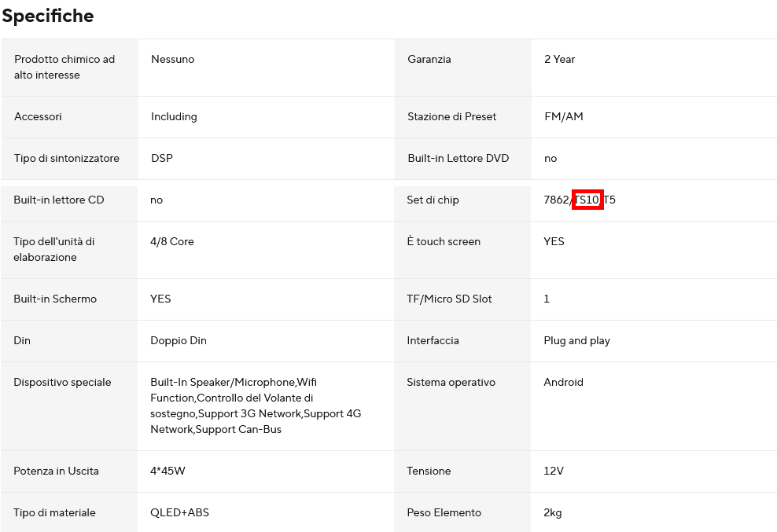
Task: Click the DSP tuner type value
Action: (161, 158)
